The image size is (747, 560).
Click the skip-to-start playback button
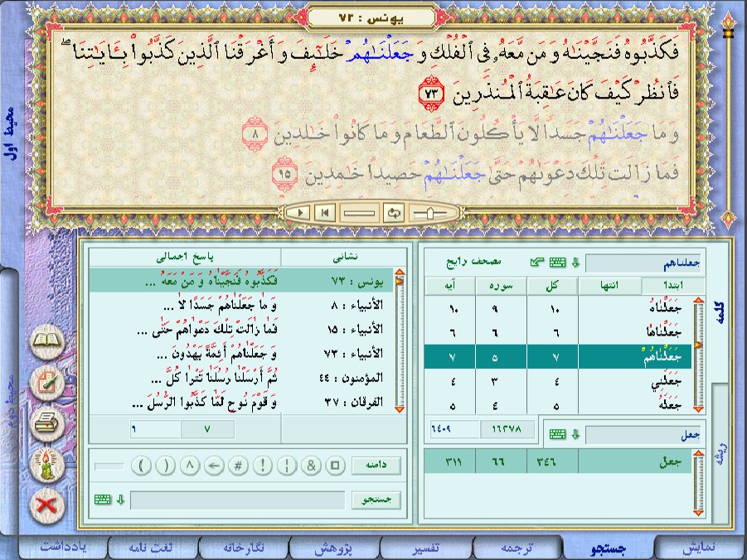point(324,213)
